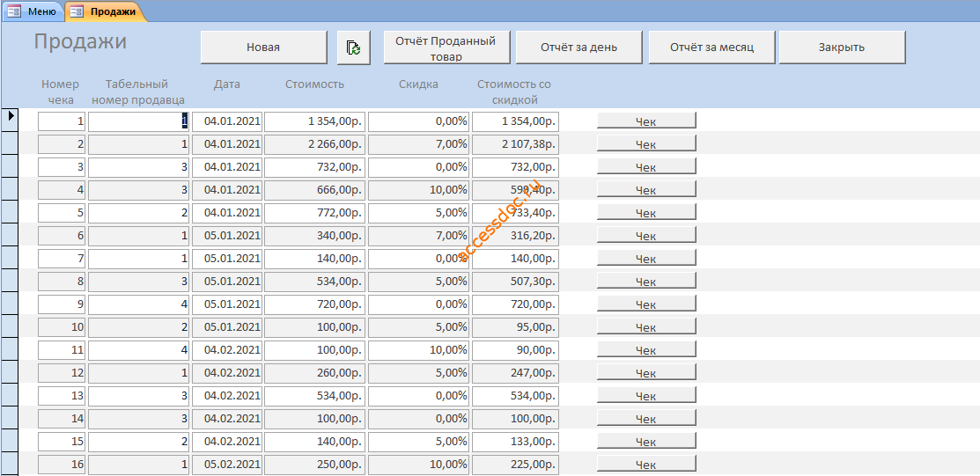Open the Отчёт за день report
This screenshot has width=980, height=476.
(579, 48)
